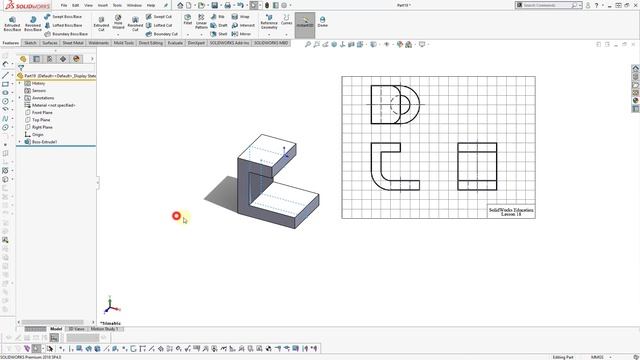Click the Revolved Boss/Base tool
Viewport: 640px width, 360px height.
tap(33, 24)
